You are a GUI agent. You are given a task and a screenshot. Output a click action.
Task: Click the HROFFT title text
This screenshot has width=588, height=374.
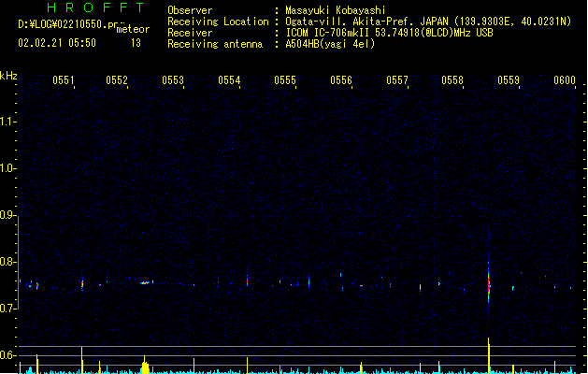pyautogui.click(x=95, y=7)
